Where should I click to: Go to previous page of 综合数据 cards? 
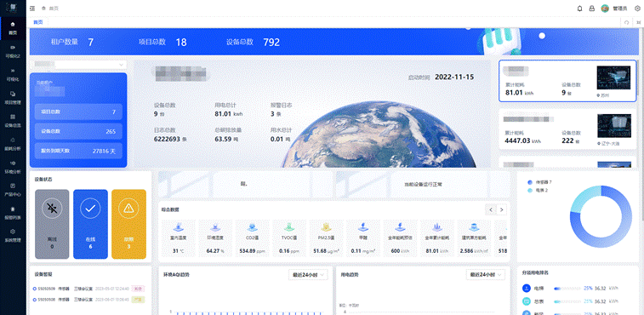(490, 209)
